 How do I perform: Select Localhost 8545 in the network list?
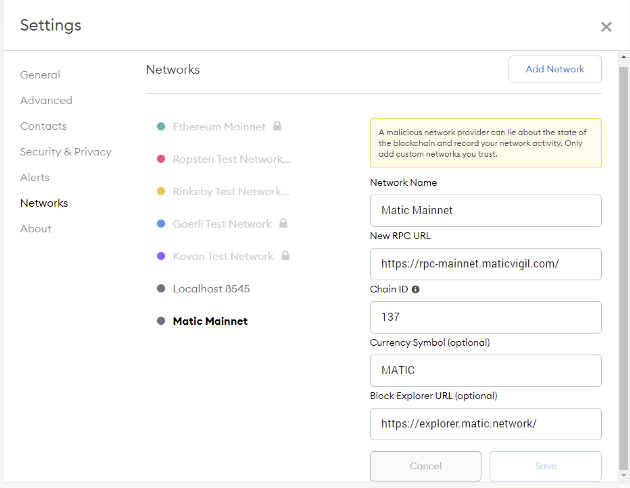pyautogui.click(x=211, y=288)
